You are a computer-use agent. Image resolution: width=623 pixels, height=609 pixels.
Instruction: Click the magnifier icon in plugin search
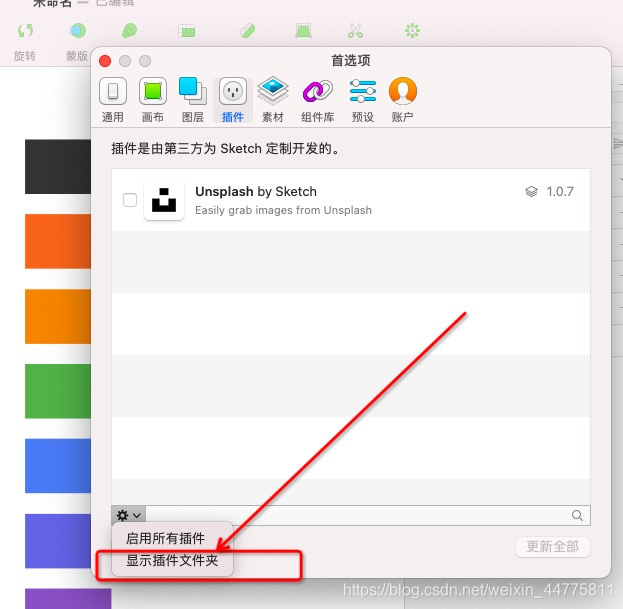(x=577, y=516)
